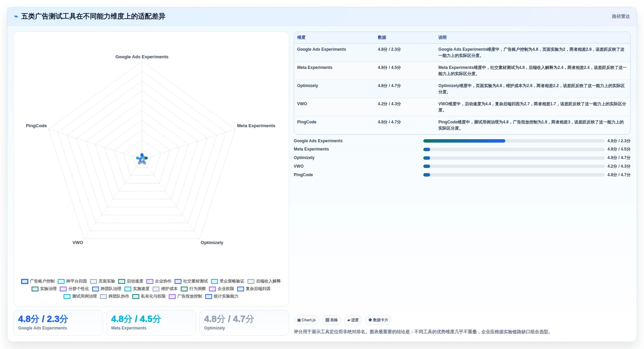Hide the 社交素材测试 dataset in legend
Viewport: 644px width, 349px height.
point(191,281)
